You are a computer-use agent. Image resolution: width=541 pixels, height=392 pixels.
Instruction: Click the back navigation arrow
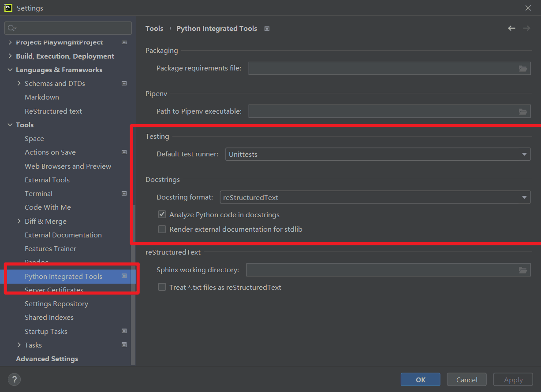(x=511, y=28)
